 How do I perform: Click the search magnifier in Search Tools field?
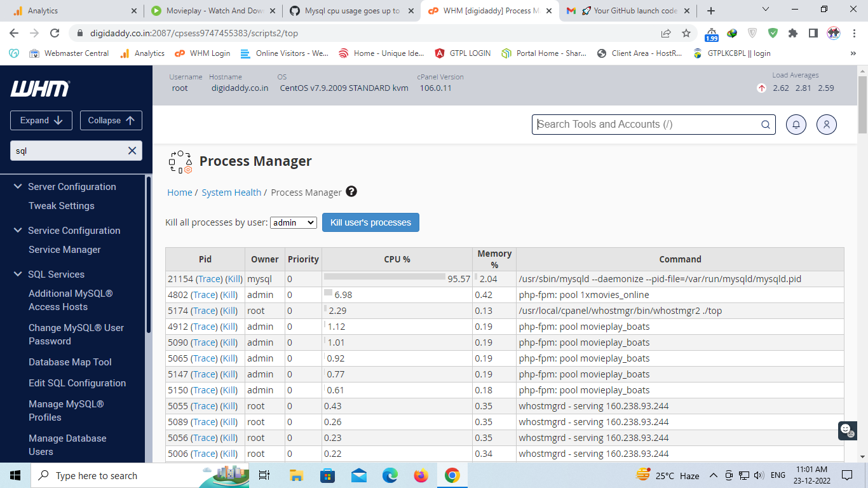click(765, 125)
